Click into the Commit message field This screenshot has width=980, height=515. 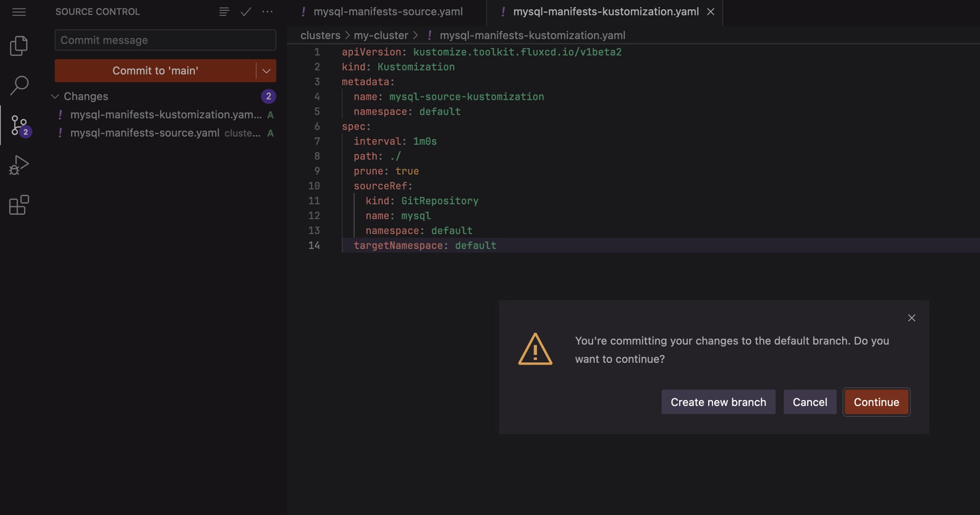coord(166,40)
